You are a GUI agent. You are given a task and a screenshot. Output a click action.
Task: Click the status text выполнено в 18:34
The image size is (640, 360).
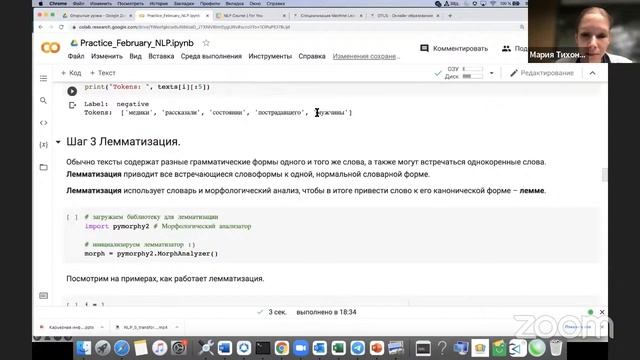point(326,312)
